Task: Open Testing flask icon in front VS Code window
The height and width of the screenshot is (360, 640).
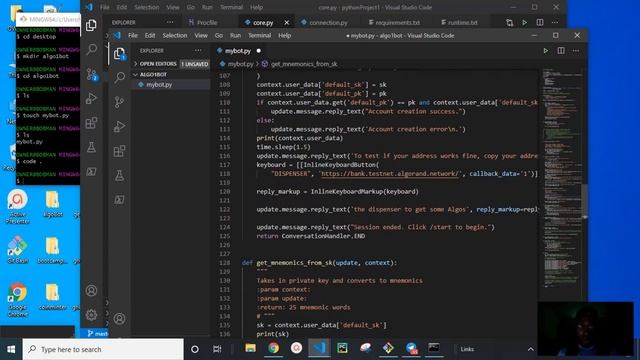Action: [x=119, y=176]
